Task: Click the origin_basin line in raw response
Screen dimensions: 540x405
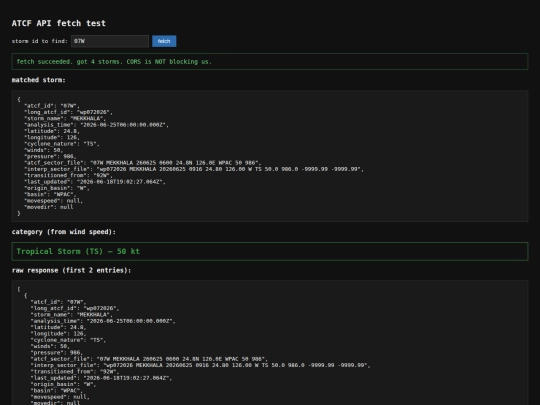Action: click(x=63, y=384)
